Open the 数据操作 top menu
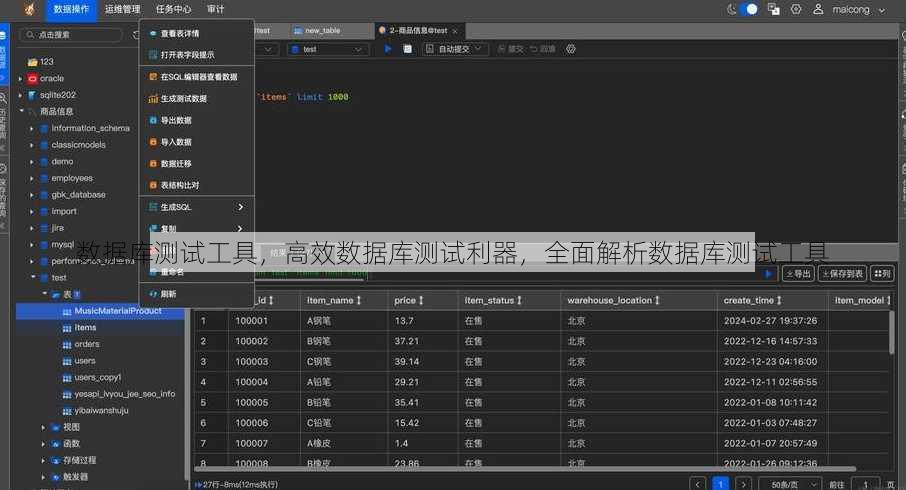Image resolution: width=906 pixels, height=490 pixels. coord(71,10)
